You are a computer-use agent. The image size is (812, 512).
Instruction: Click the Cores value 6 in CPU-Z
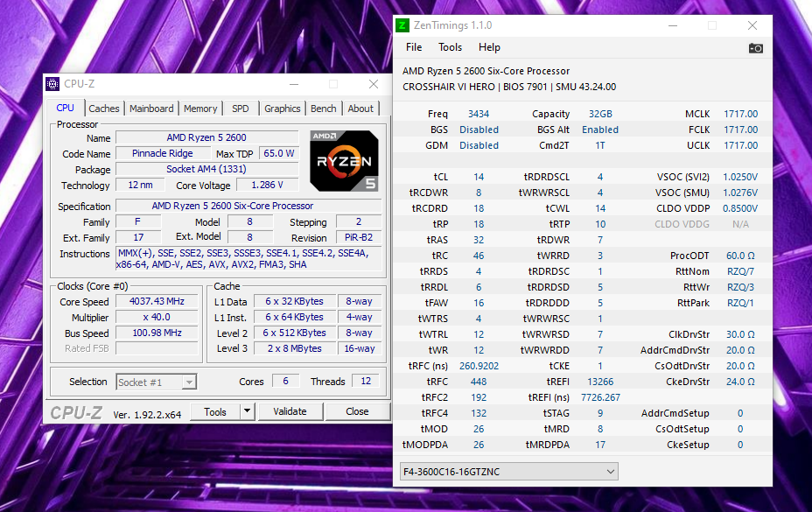pos(285,381)
